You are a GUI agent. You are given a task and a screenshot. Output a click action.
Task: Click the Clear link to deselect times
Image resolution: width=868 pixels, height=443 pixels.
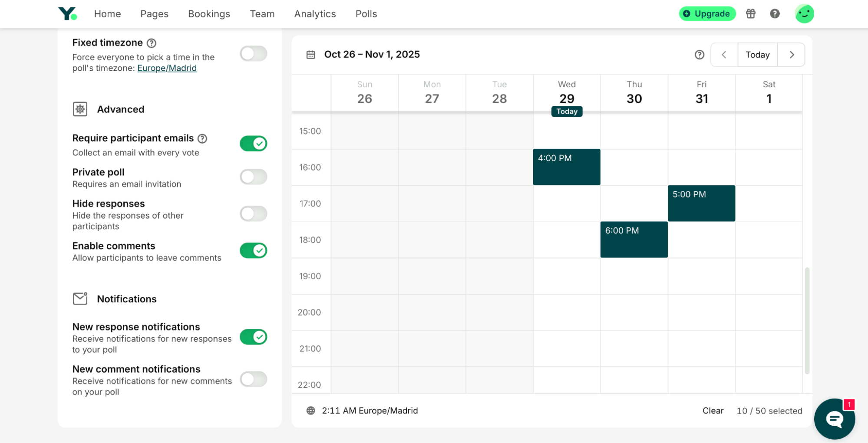point(713,410)
